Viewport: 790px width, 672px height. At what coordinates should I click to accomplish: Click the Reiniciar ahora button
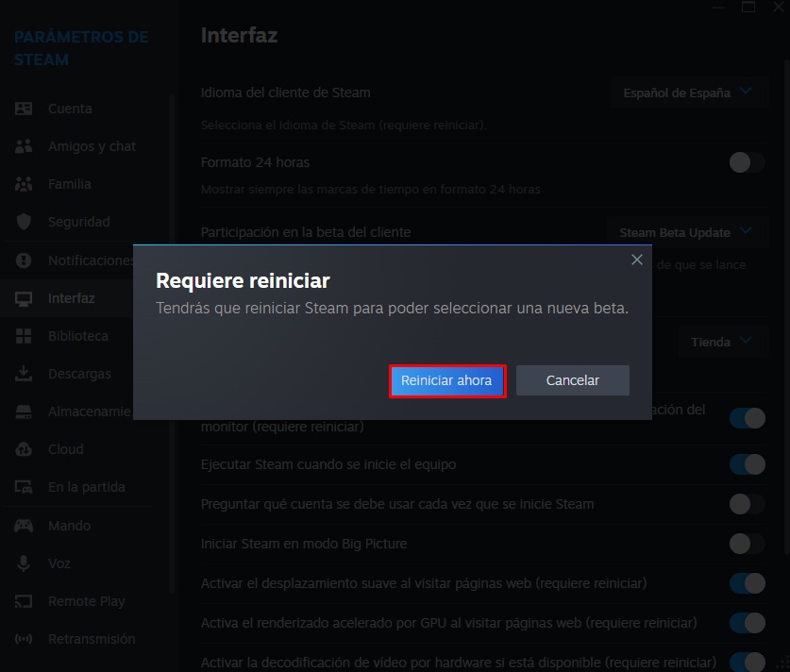click(x=446, y=380)
